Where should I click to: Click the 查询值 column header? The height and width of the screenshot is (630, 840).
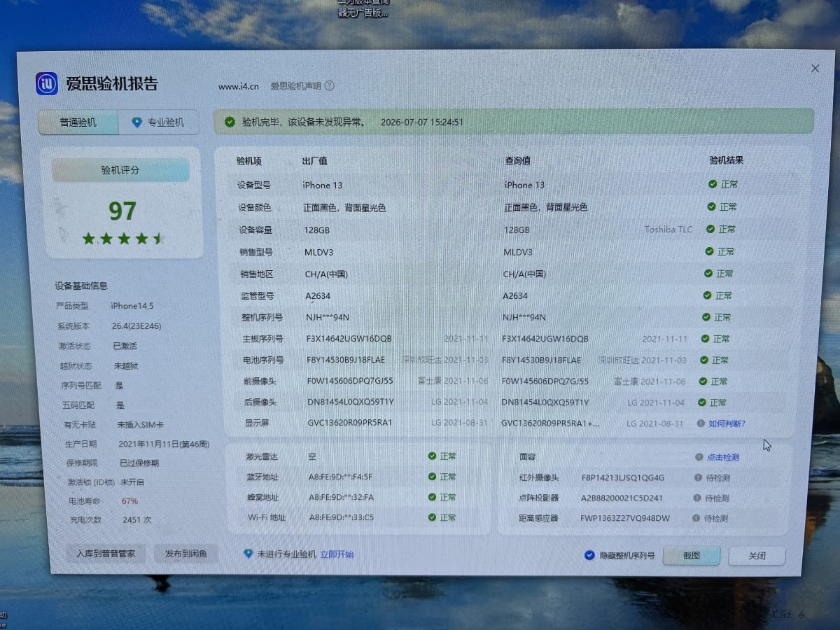518,160
